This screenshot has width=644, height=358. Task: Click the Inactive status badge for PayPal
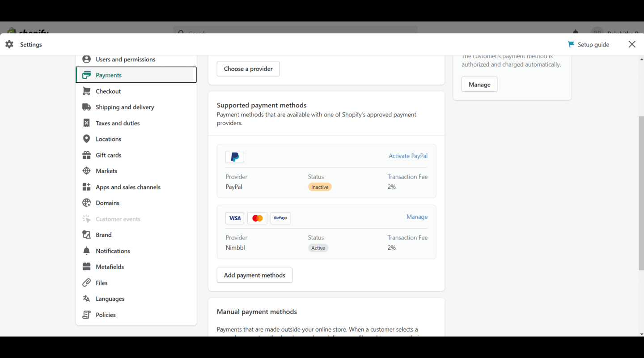coord(320,187)
